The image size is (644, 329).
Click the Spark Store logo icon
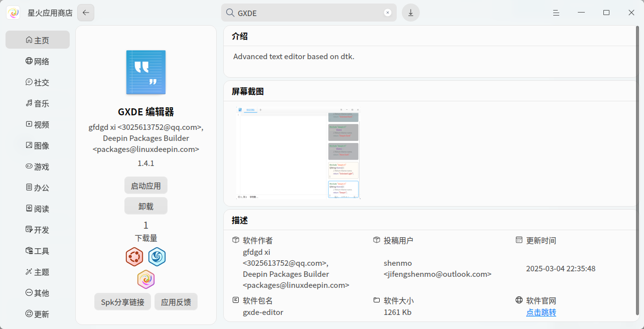pyautogui.click(x=13, y=13)
